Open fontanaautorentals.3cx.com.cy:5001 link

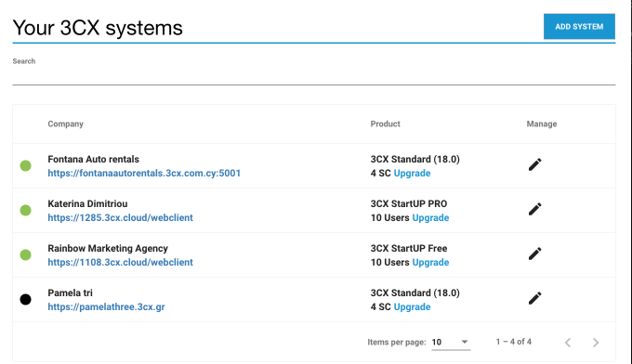(x=144, y=173)
